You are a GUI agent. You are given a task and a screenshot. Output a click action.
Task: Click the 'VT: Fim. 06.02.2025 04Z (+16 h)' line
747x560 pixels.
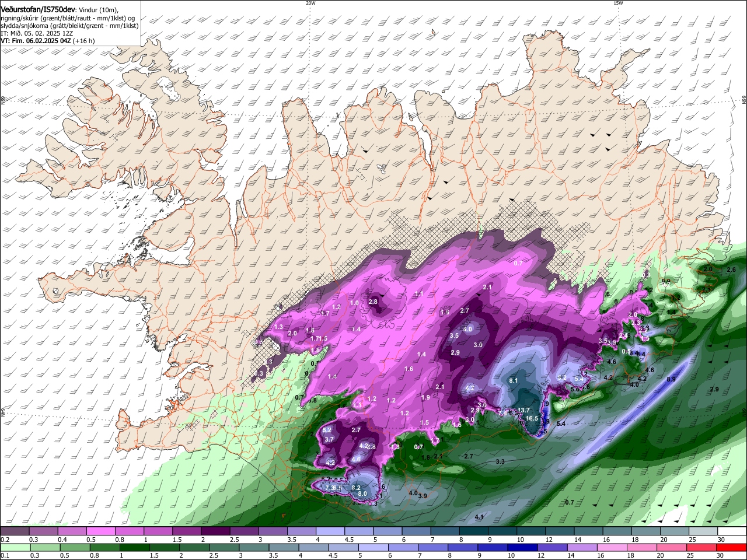click(47, 41)
